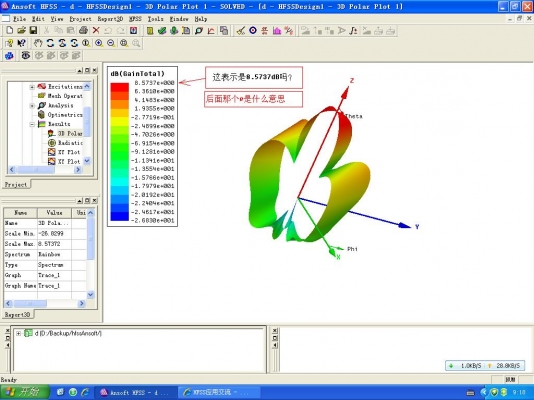Click the Save floppy disk icon
534x400 pixels.
[x=33, y=31]
